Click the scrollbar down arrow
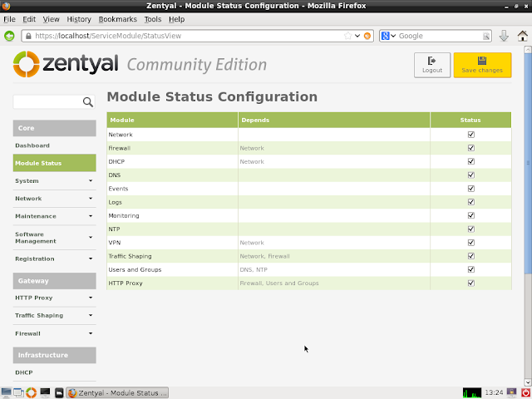Image resolution: width=532 pixels, height=399 pixels. pos(528,382)
